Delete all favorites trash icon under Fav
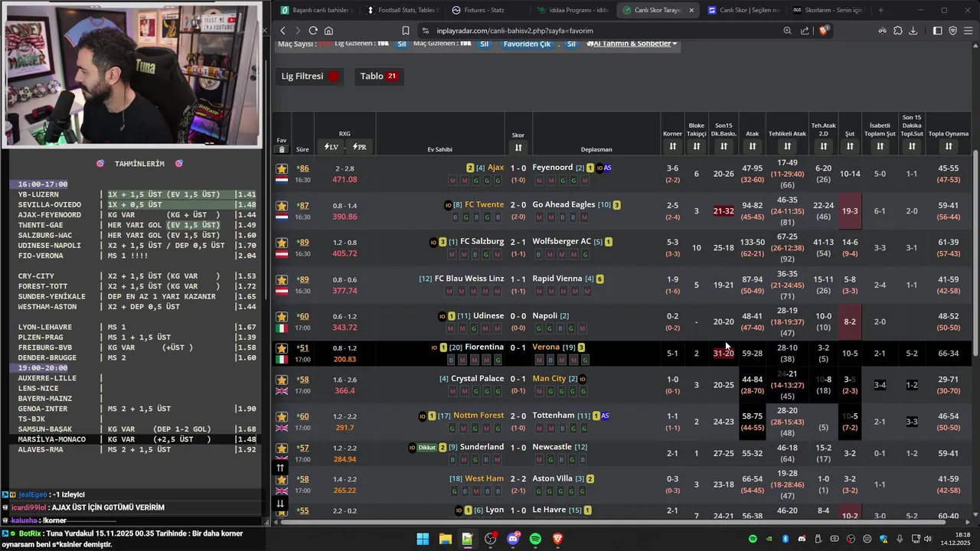The width and height of the screenshot is (980, 551). (282, 150)
